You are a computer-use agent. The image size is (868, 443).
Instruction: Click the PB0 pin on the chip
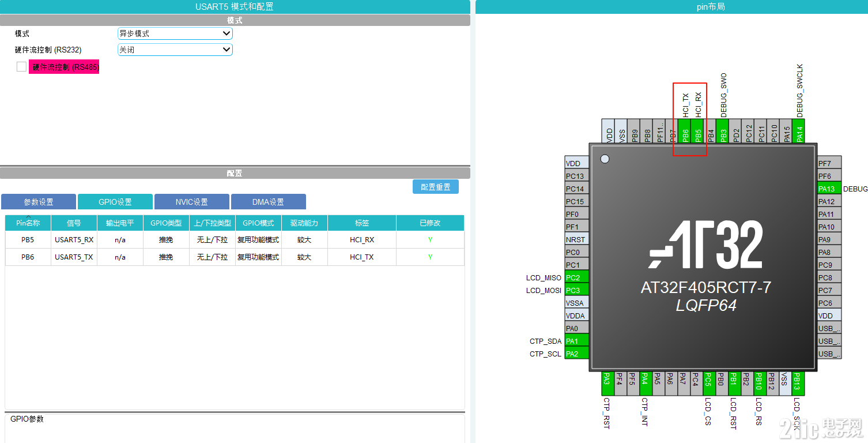coord(721,384)
